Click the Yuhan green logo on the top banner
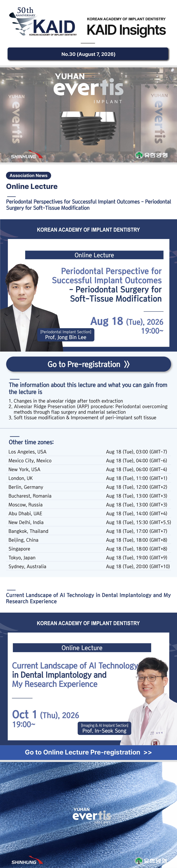The width and height of the screenshot is (177, 868). pos(151,155)
